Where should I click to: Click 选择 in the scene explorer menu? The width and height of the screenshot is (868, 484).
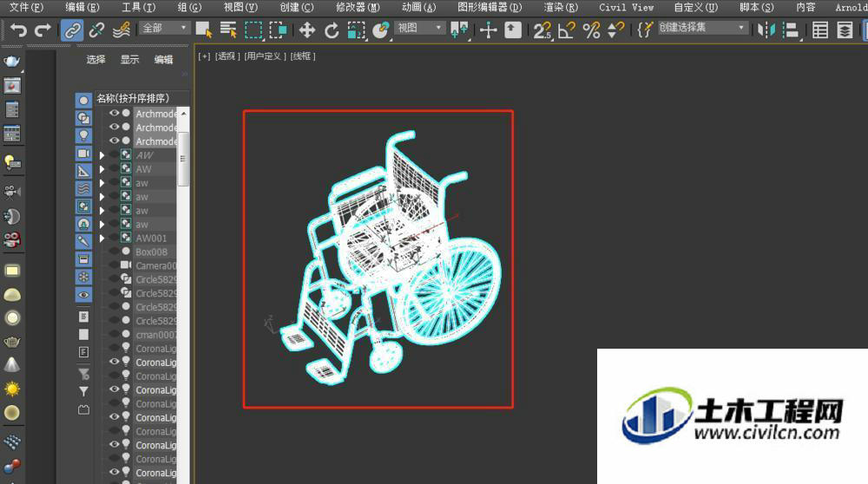pos(95,59)
